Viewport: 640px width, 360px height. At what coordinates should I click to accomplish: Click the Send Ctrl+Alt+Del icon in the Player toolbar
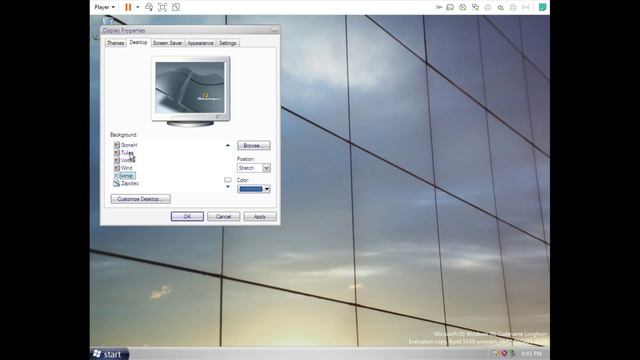tap(149, 7)
